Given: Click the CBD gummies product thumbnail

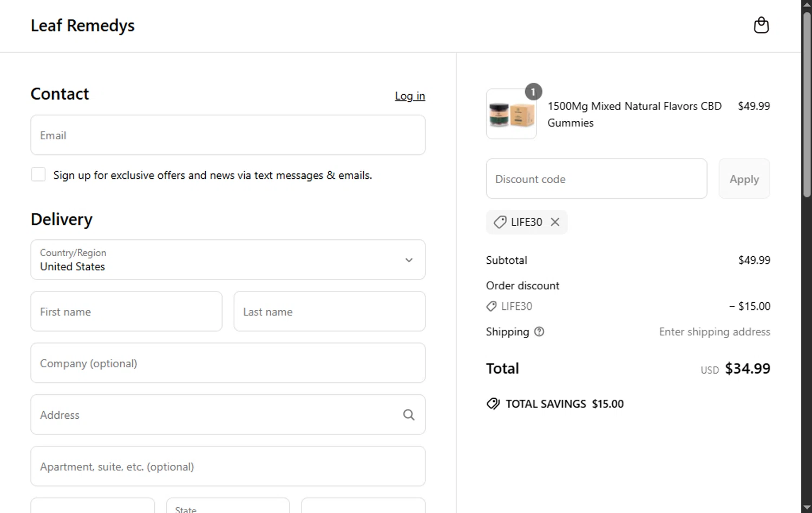Looking at the screenshot, I should point(511,114).
